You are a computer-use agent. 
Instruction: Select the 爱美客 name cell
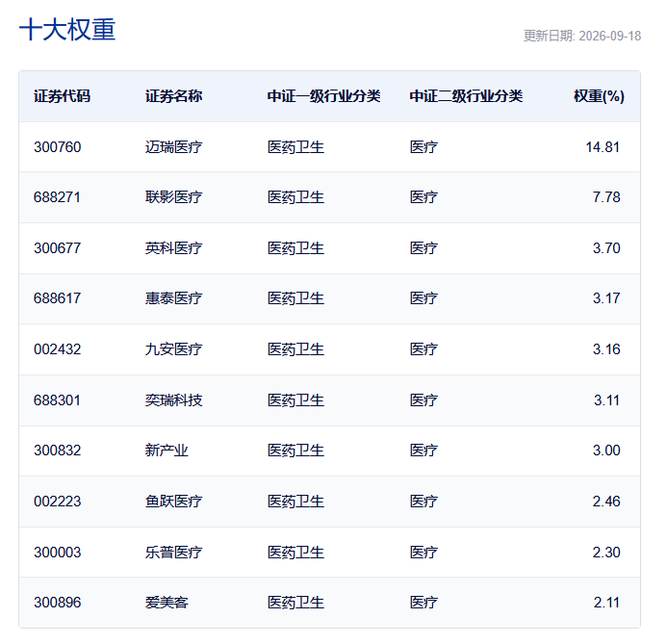click(167, 603)
